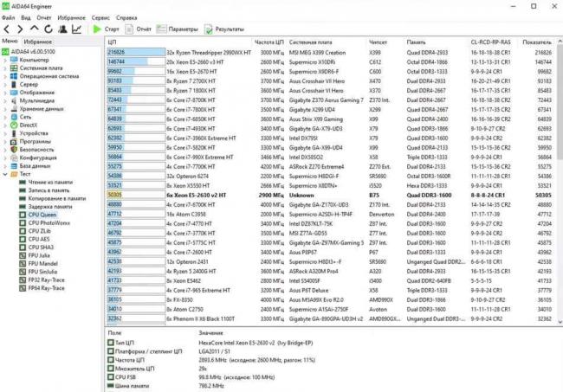The height and width of the screenshot is (392, 563).
Task: Select the Системная плата tree icon
Action: pos(14,68)
